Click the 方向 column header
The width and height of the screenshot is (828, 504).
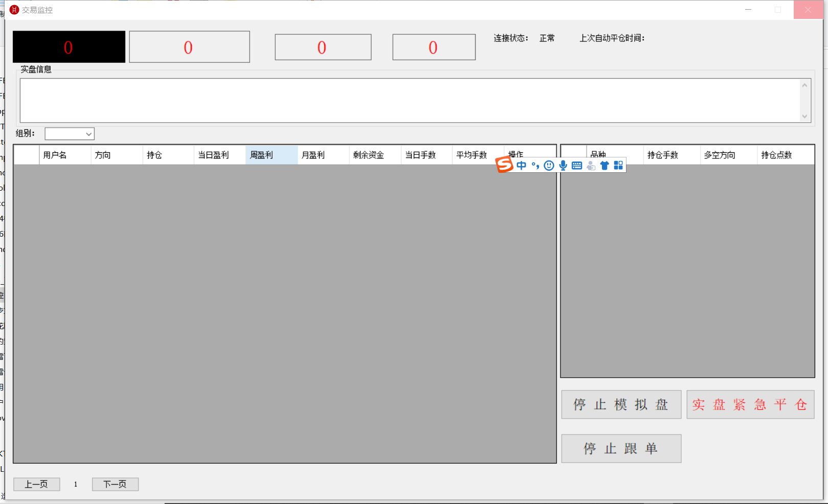[x=117, y=155]
